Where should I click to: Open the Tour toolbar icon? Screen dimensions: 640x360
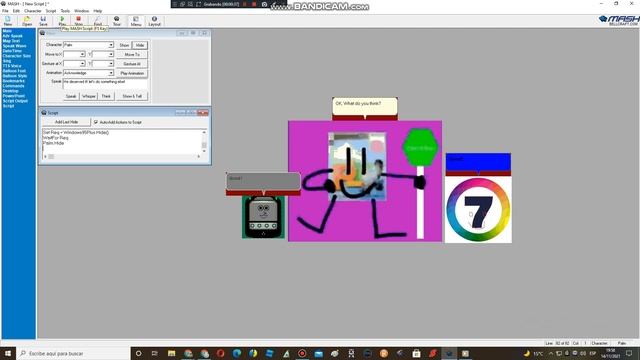[x=117, y=21]
